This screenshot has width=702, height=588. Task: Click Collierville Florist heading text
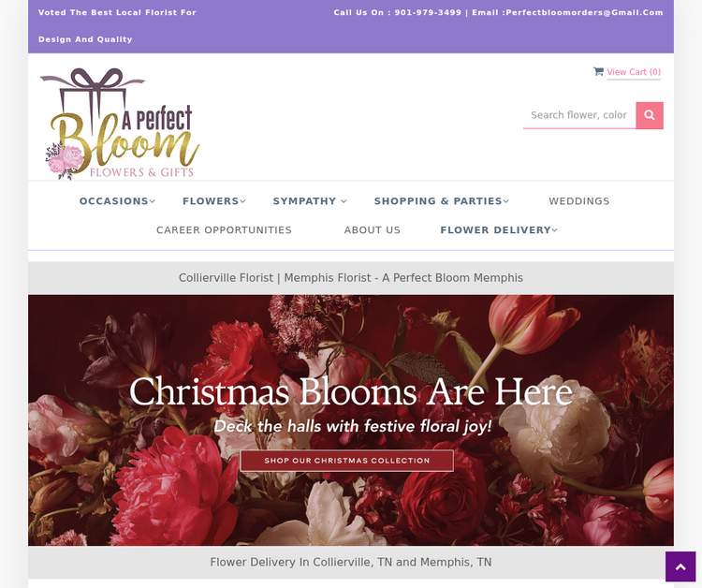tap(351, 278)
